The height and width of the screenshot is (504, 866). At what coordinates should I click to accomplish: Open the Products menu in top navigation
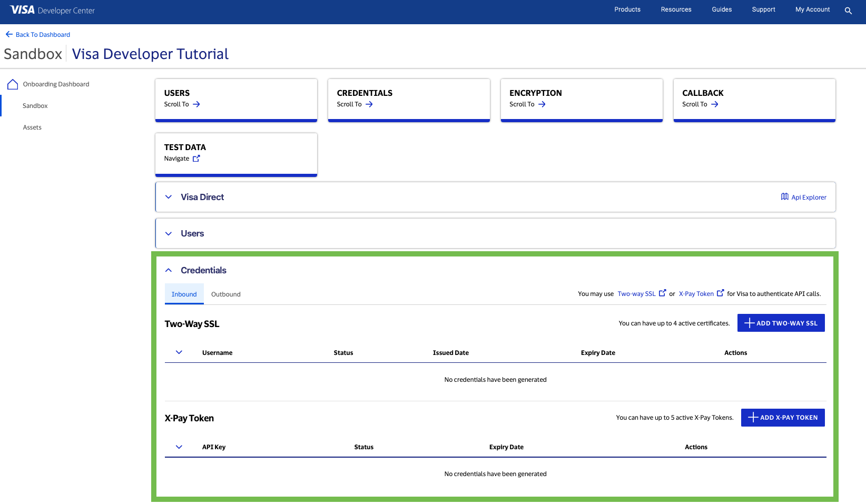[627, 9]
